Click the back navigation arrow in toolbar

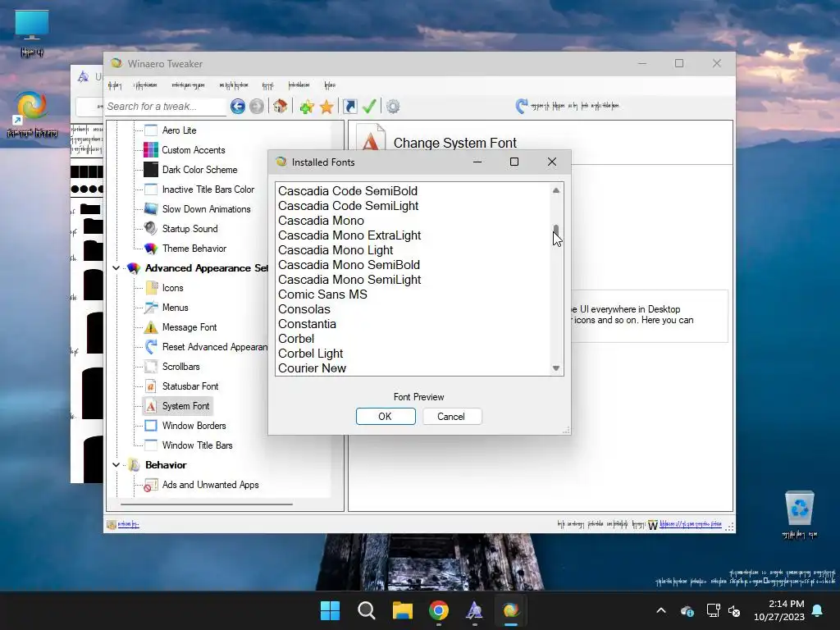(238, 106)
